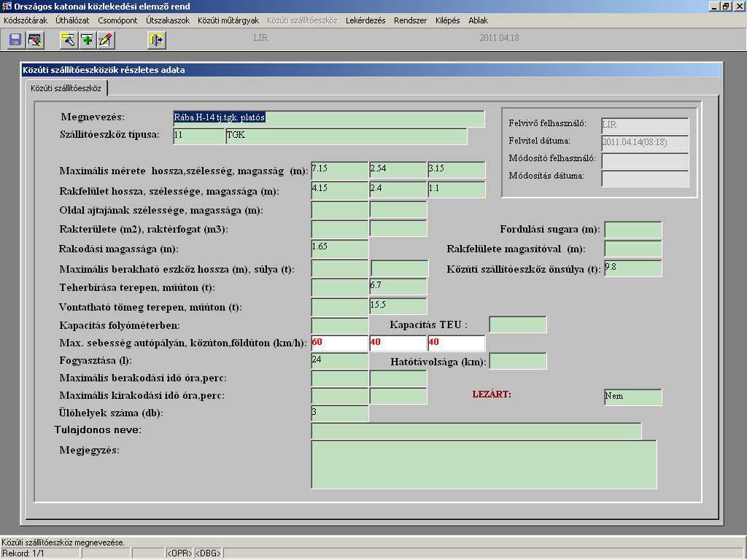Click the Felvivő felhasználó field LIR
Screen dimensions: 747x560
pos(645,125)
